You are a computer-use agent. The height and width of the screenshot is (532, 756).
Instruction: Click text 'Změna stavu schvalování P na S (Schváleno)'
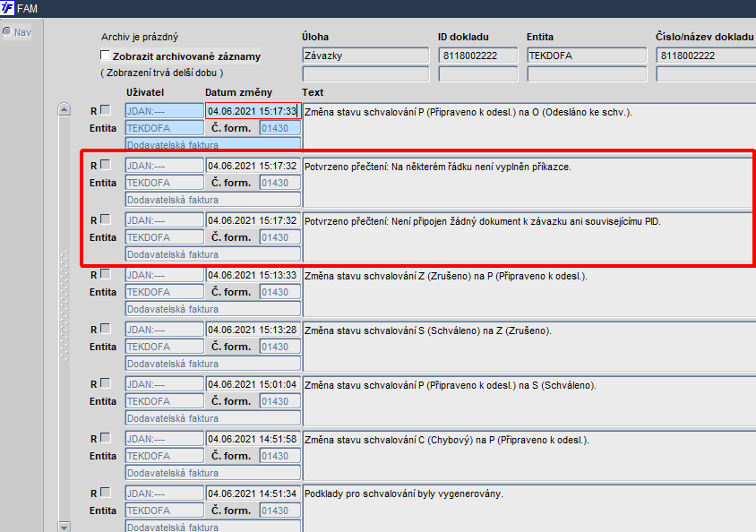click(x=451, y=385)
